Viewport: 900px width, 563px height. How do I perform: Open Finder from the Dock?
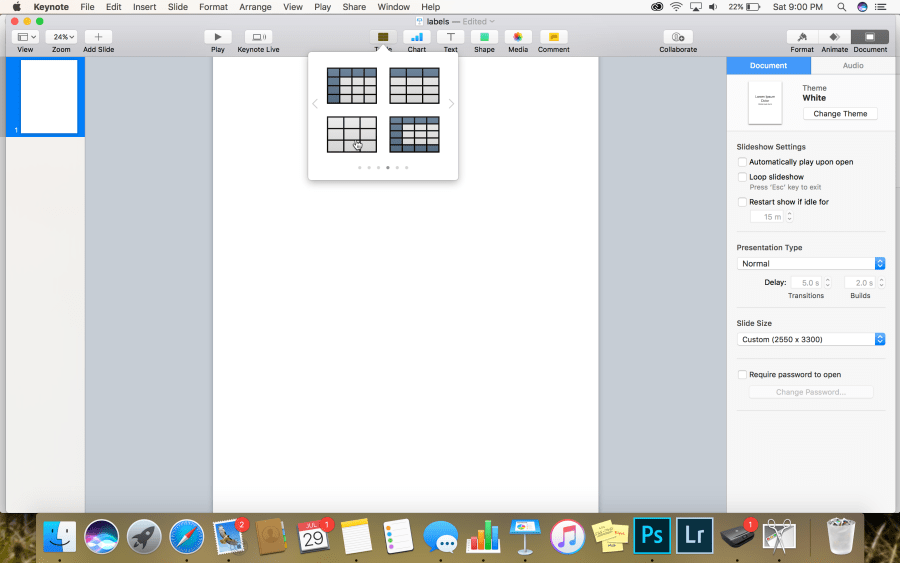click(59, 537)
